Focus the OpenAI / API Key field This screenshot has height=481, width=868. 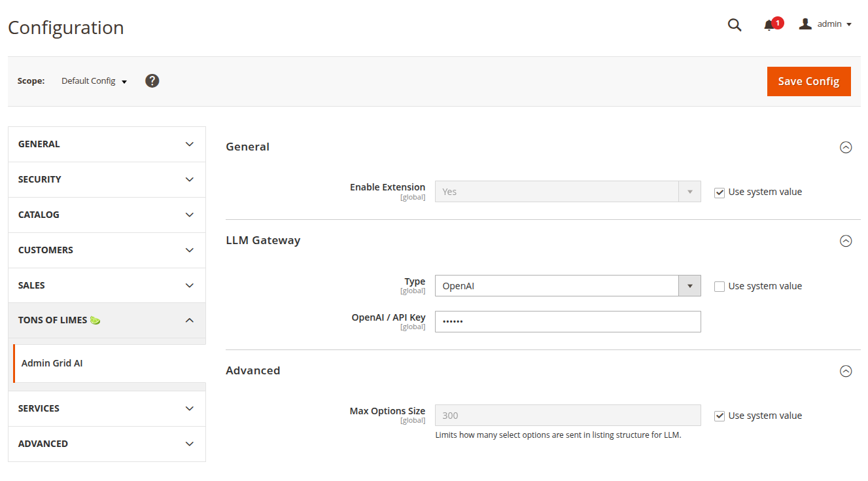[x=568, y=321]
